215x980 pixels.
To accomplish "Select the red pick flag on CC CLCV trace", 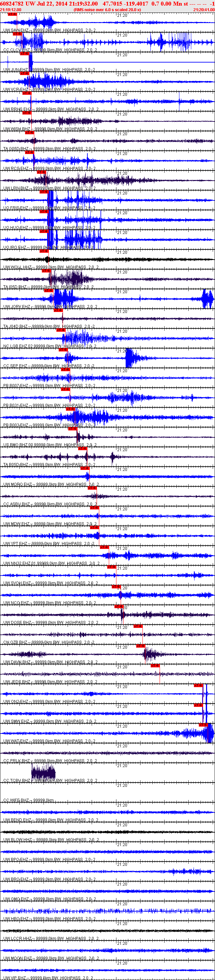I will click(x=17, y=34).
